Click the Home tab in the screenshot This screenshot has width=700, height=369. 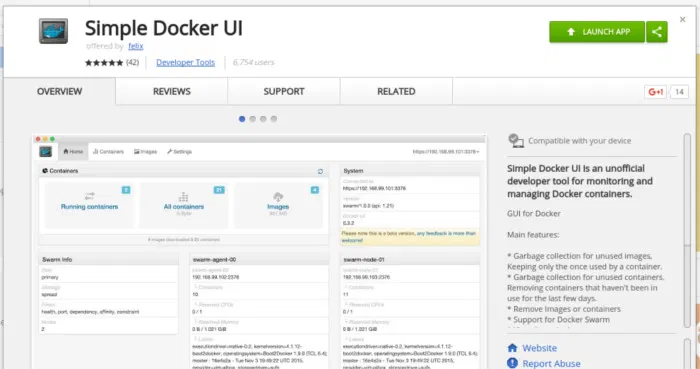pyautogui.click(x=73, y=152)
